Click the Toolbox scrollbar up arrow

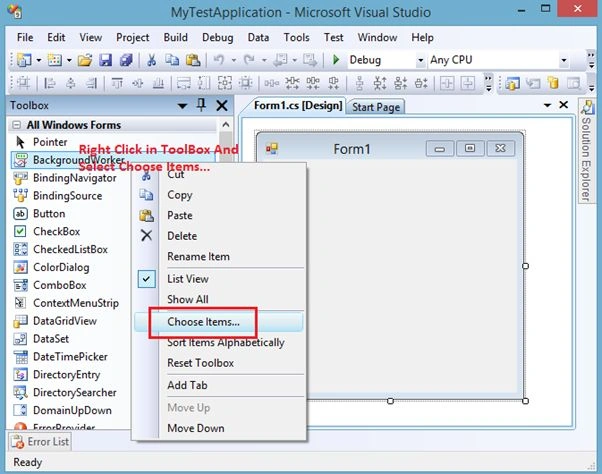coord(226,125)
